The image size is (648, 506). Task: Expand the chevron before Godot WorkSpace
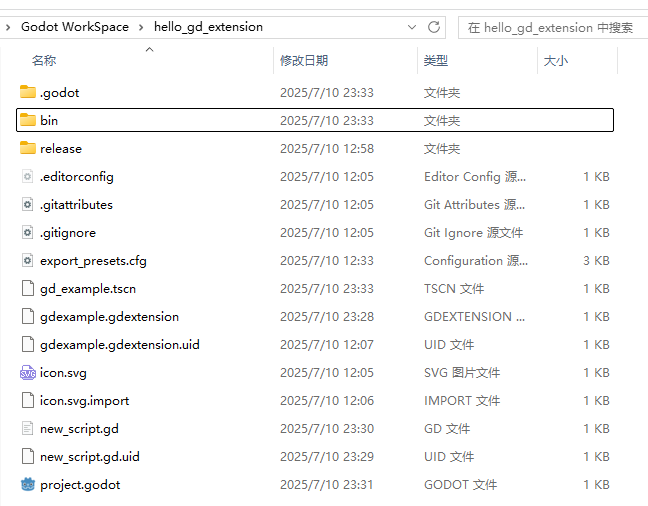8,28
